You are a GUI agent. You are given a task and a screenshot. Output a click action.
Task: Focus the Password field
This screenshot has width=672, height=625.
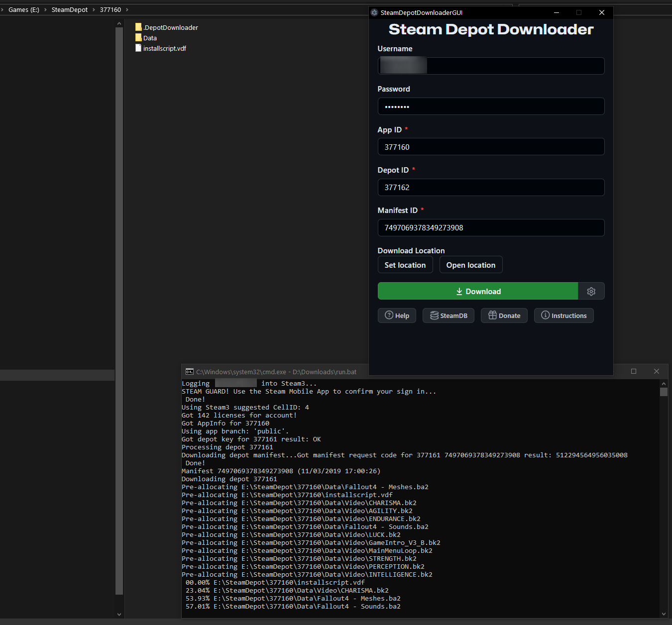click(x=490, y=106)
